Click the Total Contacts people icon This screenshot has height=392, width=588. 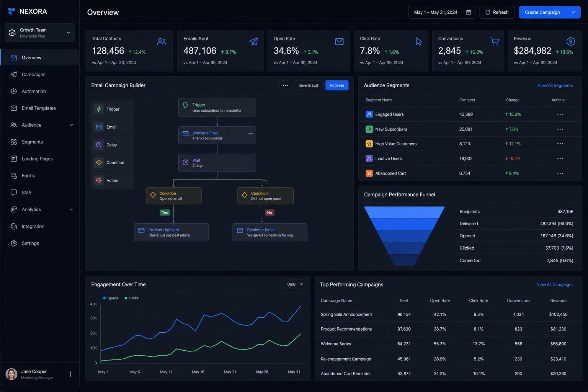162,41
